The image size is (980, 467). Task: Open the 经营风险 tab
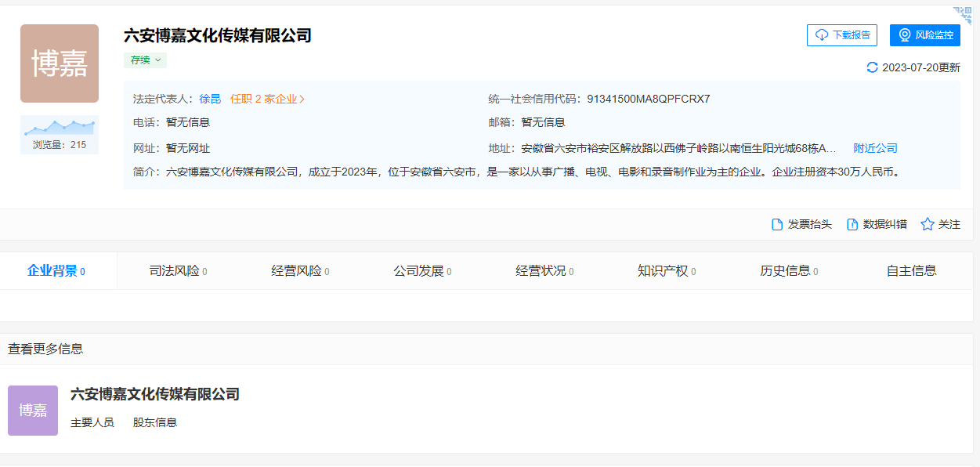[x=300, y=271]
